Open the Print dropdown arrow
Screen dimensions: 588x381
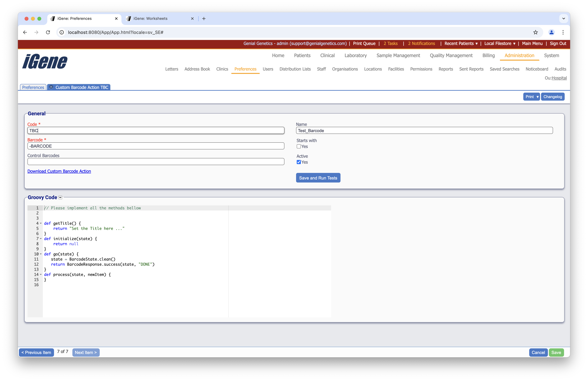click(537, 97)
